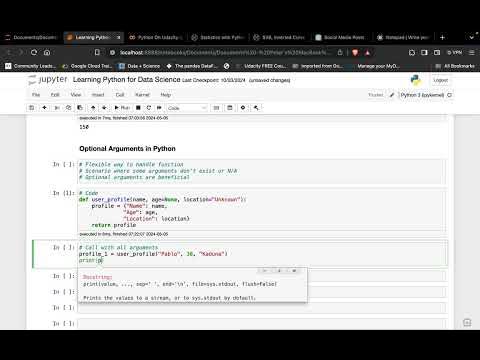Rename notebook title Learning Python for Data Science

pyautogui.click(x=126, y=80)
